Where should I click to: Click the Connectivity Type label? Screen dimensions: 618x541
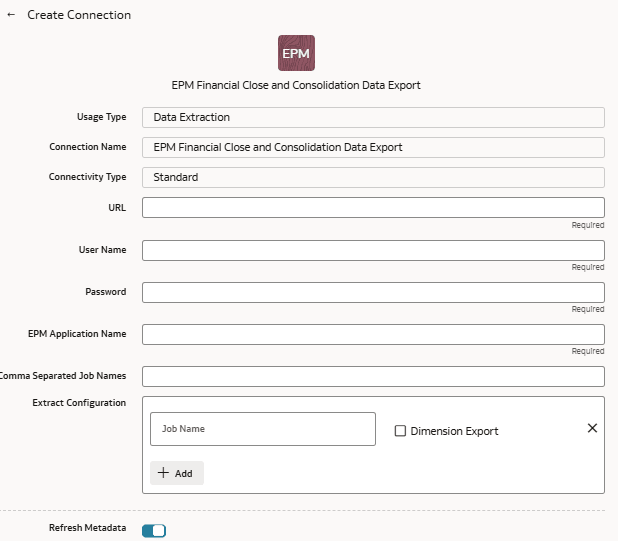(x=87, y=177)
